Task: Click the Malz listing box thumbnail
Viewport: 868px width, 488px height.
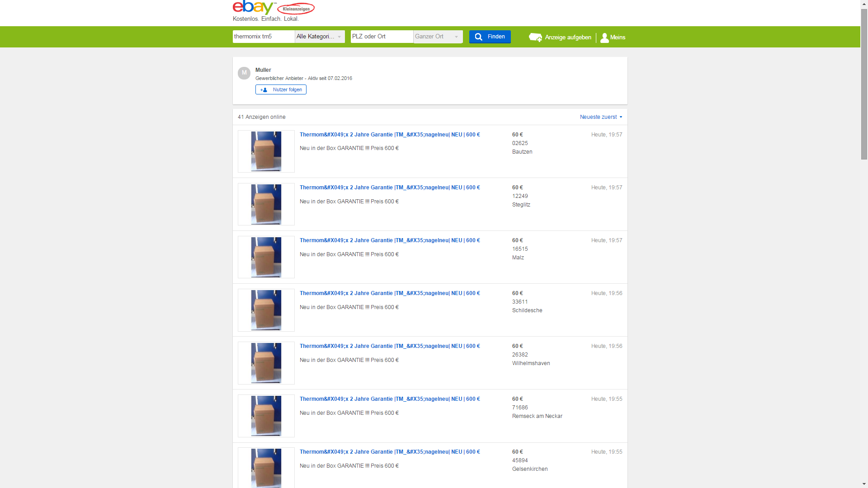Action: click(266, 257)
